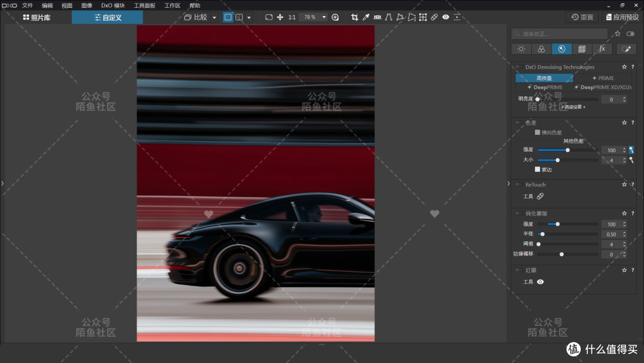Expand the left side panel arrow
Image resolution: width=644 pixels, height=363 pixels.
(x=2, y=183)
